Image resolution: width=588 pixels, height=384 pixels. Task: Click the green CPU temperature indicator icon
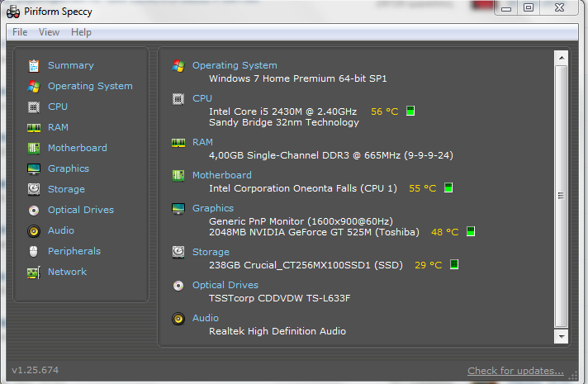[410, 111]
